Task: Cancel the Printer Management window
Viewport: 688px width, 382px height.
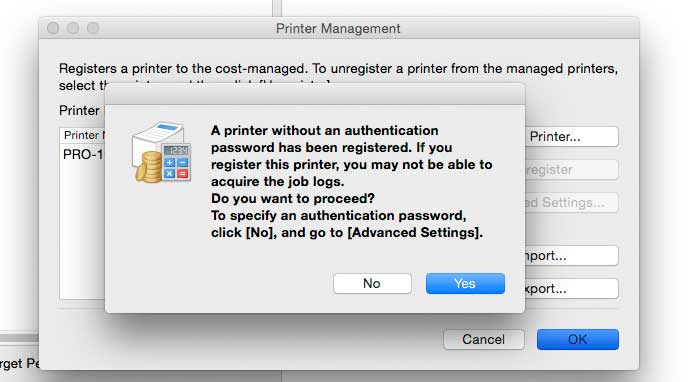Action: pos(484,339)
